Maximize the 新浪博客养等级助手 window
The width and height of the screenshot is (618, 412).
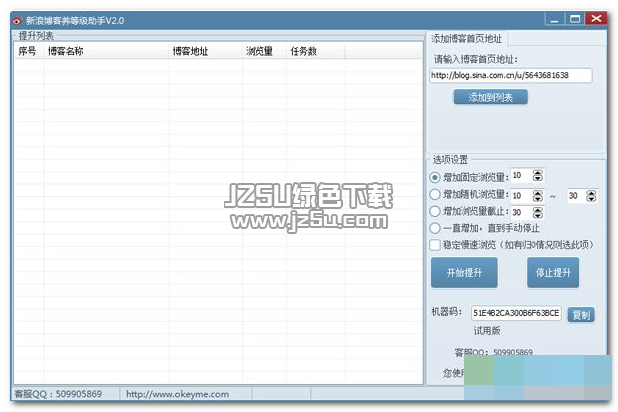click(575, 19)
